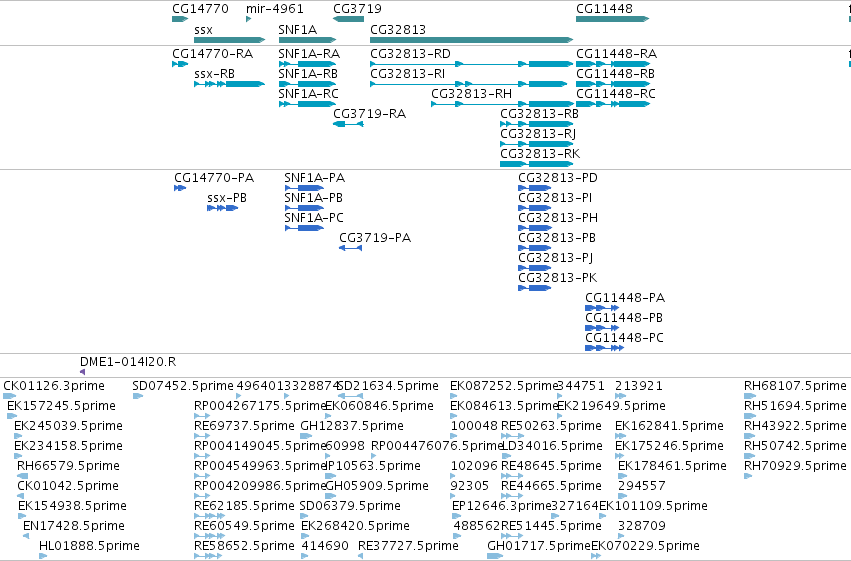This screenshot has height=561, width=851.
Task: Select CG11448-RC transcript label
Action: click(616, 94)
